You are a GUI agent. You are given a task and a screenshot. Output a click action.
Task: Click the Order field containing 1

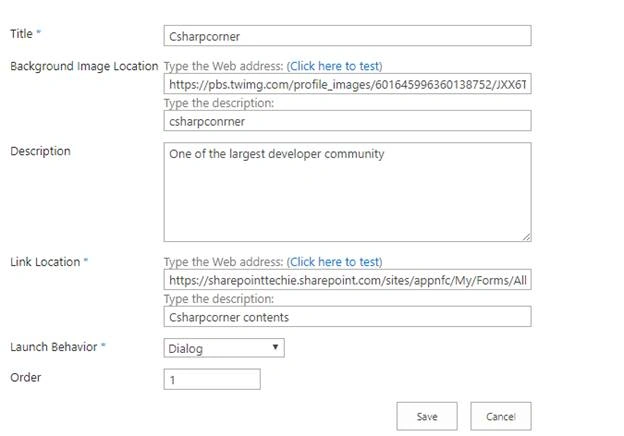click(x=212, y=379)
